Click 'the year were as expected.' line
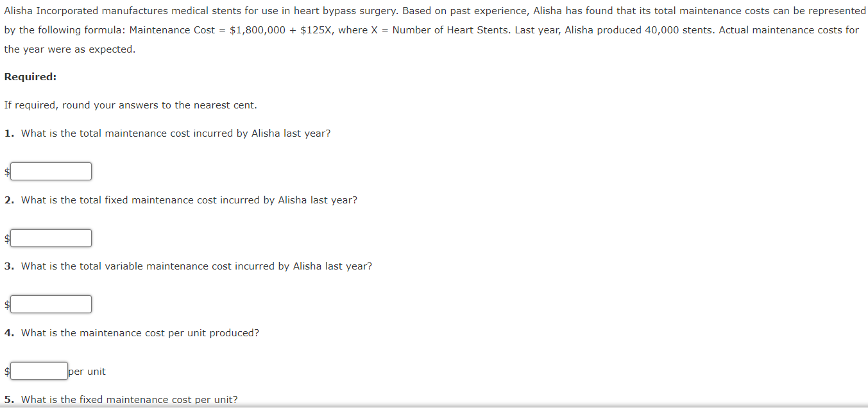 click(69, 49)
